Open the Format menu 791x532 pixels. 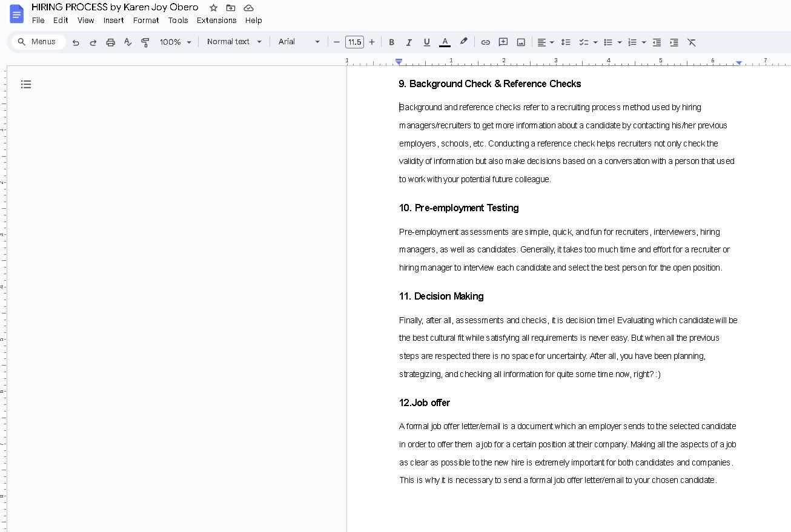click(x=146, y=20)
